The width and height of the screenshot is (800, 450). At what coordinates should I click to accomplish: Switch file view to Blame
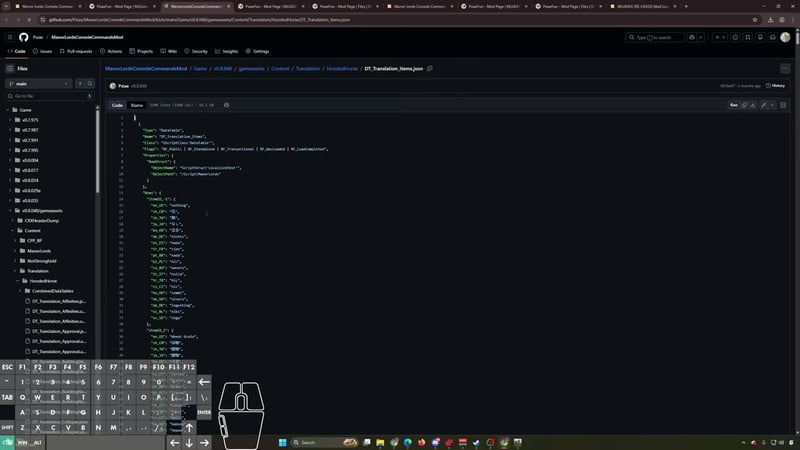click(x=137, y=105)
